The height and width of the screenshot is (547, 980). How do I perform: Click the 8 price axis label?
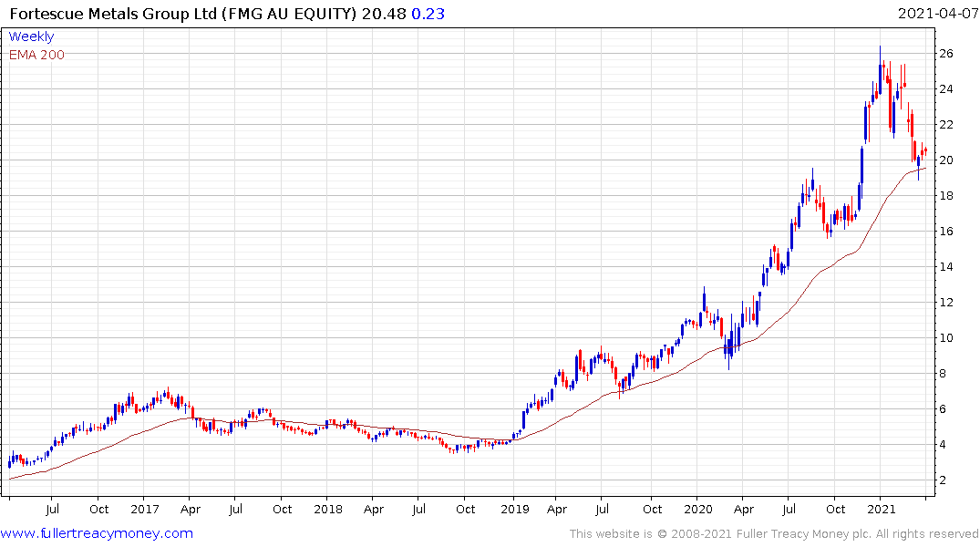coord(944,375)
